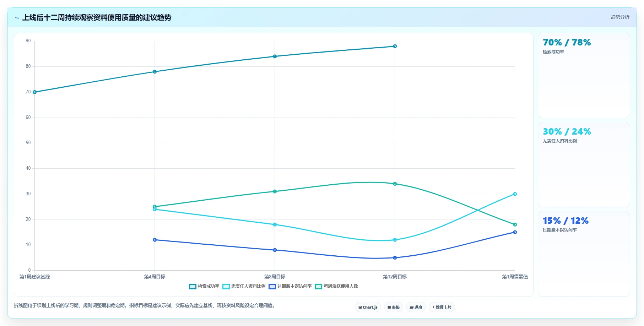Select 无责任人资料比例 point at 第12周目标
The image size is (644, 326).
point(395,240)
